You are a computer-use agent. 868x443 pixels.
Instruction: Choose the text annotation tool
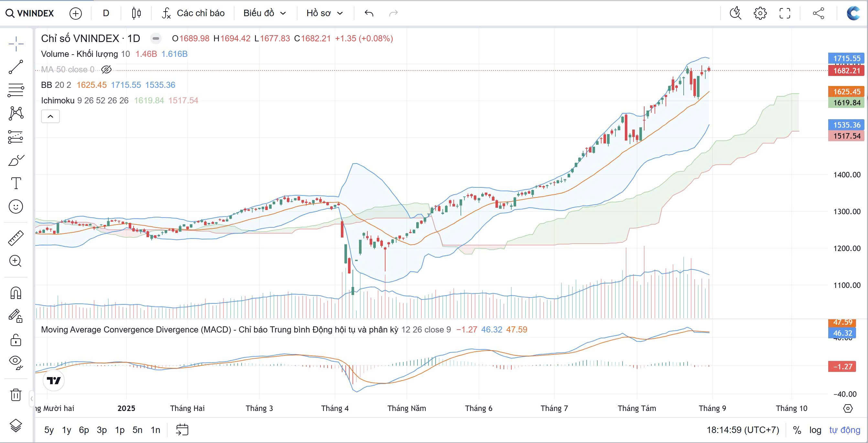[x=16, y=184]
